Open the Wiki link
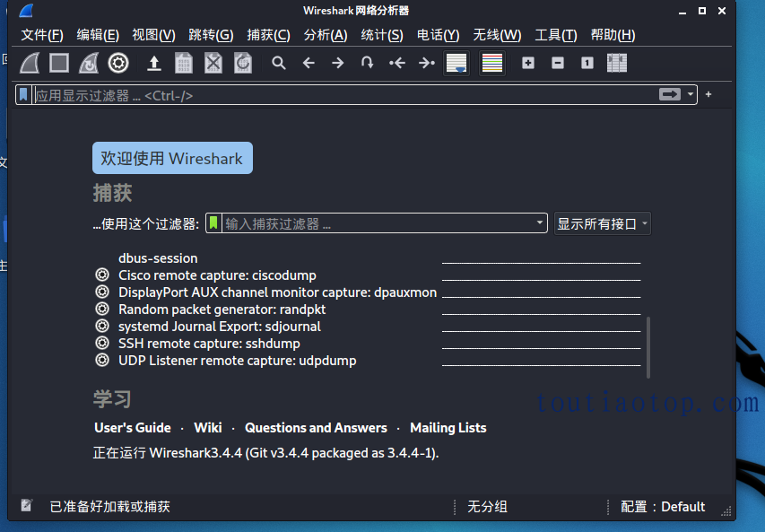The image size is (765, 532). (x=208, y=428)
